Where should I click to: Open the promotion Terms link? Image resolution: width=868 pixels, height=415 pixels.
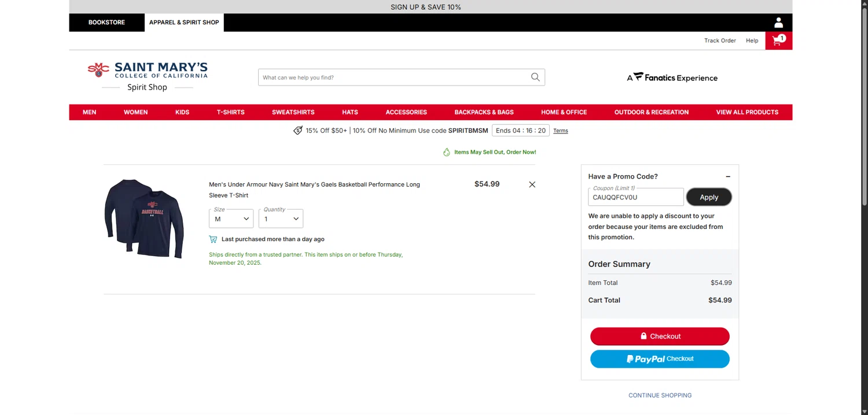pos(561,131)
